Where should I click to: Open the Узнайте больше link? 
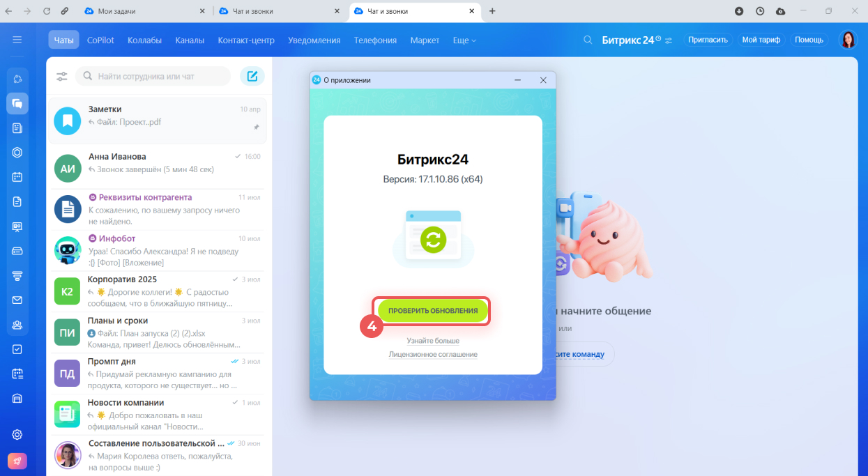tap(433, 341)
